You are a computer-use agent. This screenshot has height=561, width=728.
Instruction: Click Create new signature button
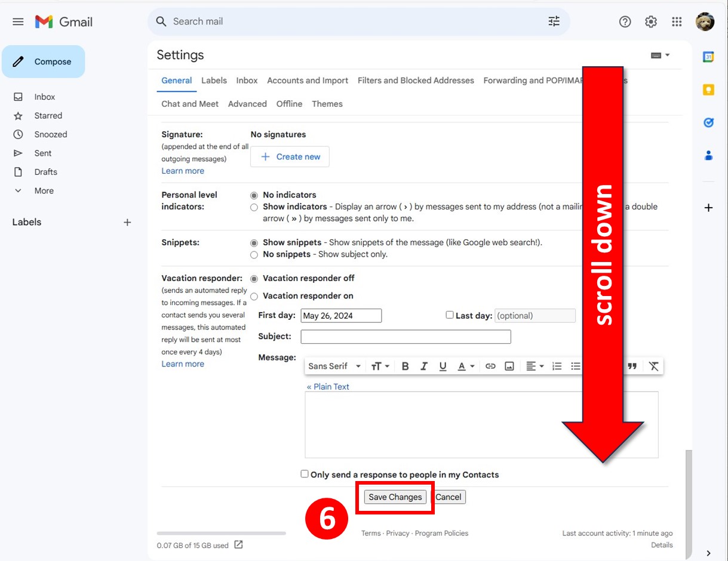coord(290,157)
